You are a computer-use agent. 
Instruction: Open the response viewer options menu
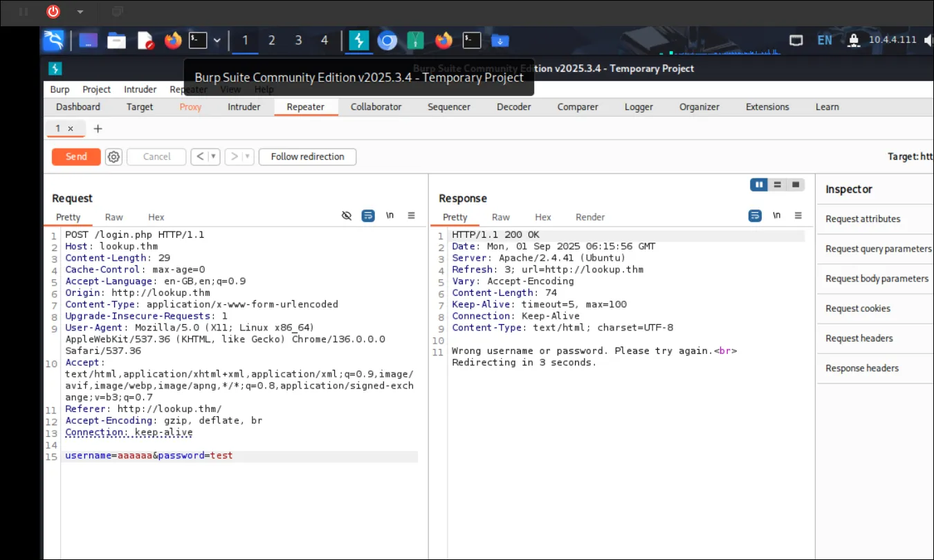[x=798, y=216]
